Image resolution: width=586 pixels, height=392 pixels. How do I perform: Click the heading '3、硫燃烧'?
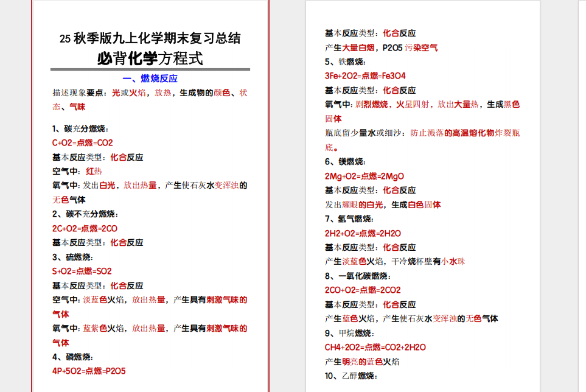pyautogui.click(x=72, y=257)
